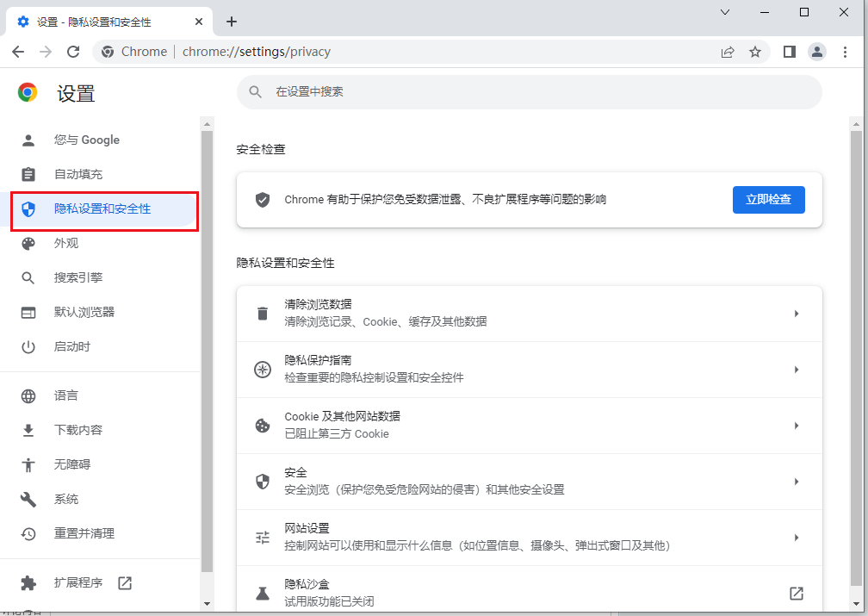This screenshot has width=868, height=616.
Task: Click the external link icon beside 扩展程序
Action: [125, 582]
